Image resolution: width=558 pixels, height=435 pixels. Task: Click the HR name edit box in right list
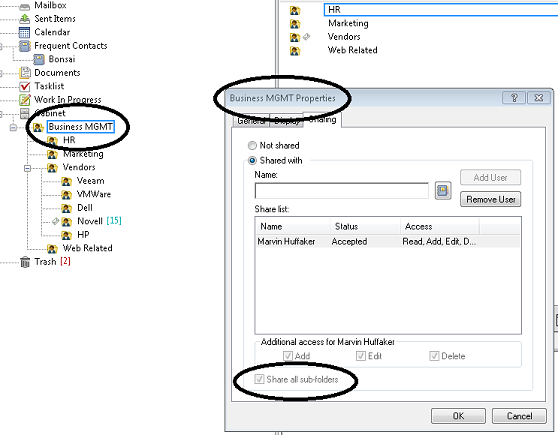pos(441,10)
